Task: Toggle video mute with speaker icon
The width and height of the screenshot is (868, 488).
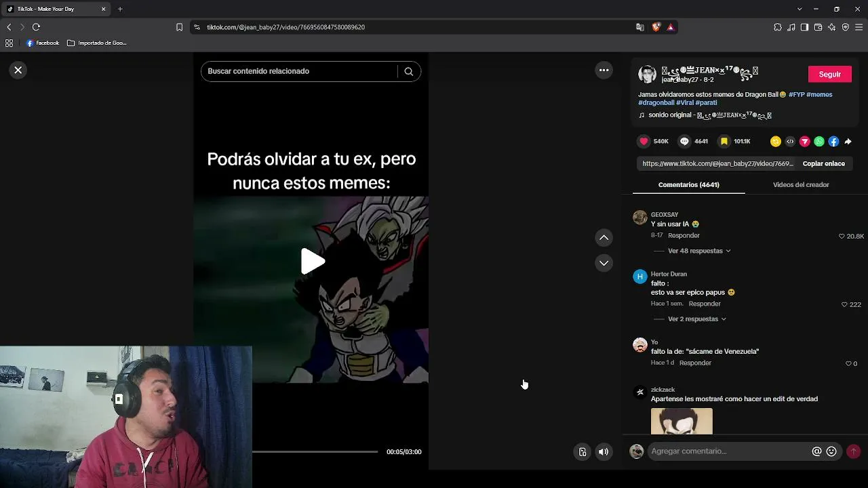Action: (x=604, y=452)
